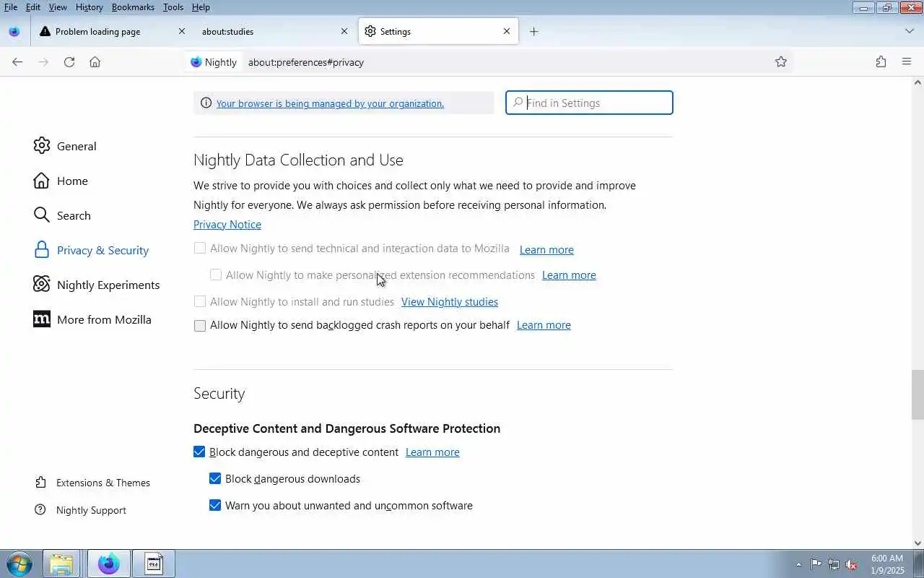Close the Problem loading page tab

point(182,31)
